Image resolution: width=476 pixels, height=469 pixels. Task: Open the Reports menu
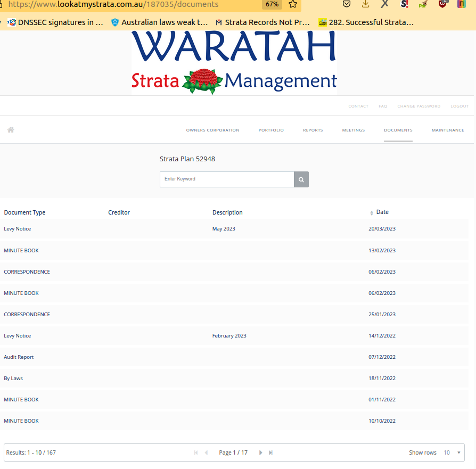pos(313,130)
